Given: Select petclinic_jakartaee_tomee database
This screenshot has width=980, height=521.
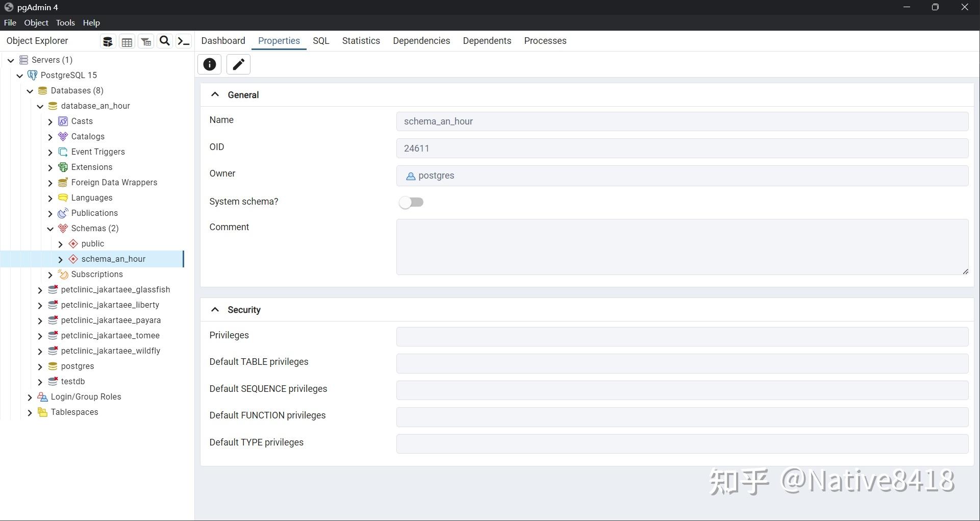Looking at the screenshot, I should pyautogui.click(x=110, y=335).
